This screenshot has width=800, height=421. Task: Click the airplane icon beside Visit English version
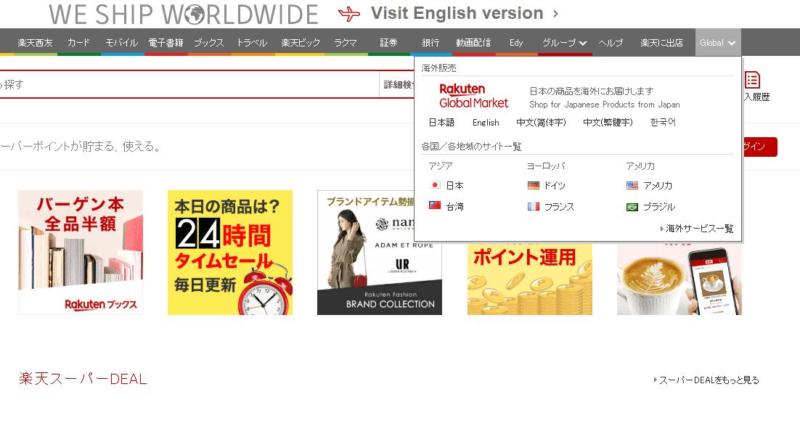click(x=349, y=14)
